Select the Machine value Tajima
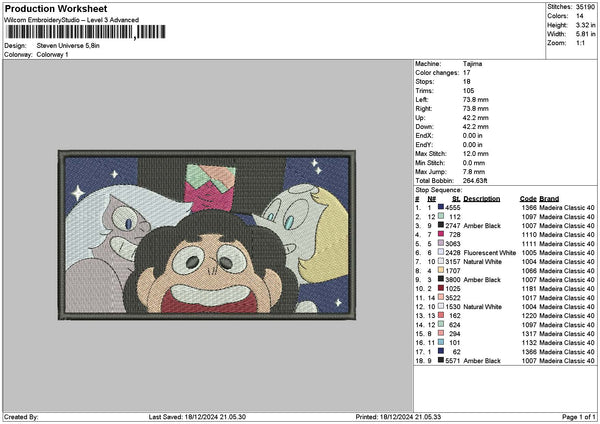600x424 pixels. pyautogui.click(x=472, y=64)
